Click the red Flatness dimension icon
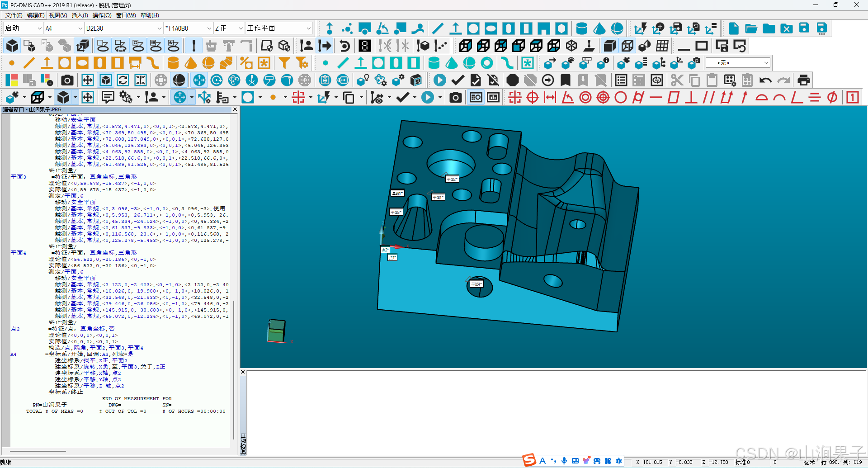 [674, 97]
